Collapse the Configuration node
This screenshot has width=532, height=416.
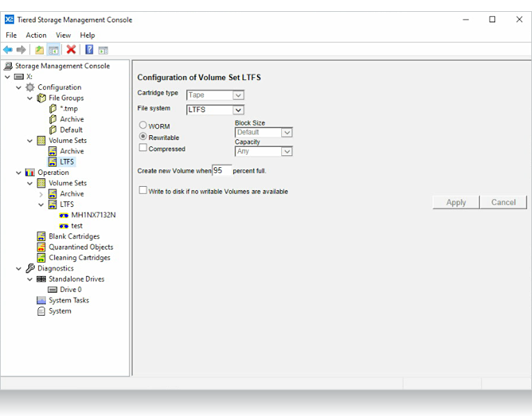click(x=19, y=88)
